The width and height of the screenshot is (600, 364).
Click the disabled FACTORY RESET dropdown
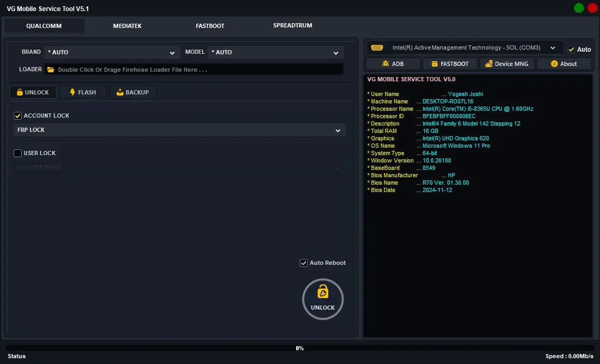pyautogui.click(x=179, y=167)
